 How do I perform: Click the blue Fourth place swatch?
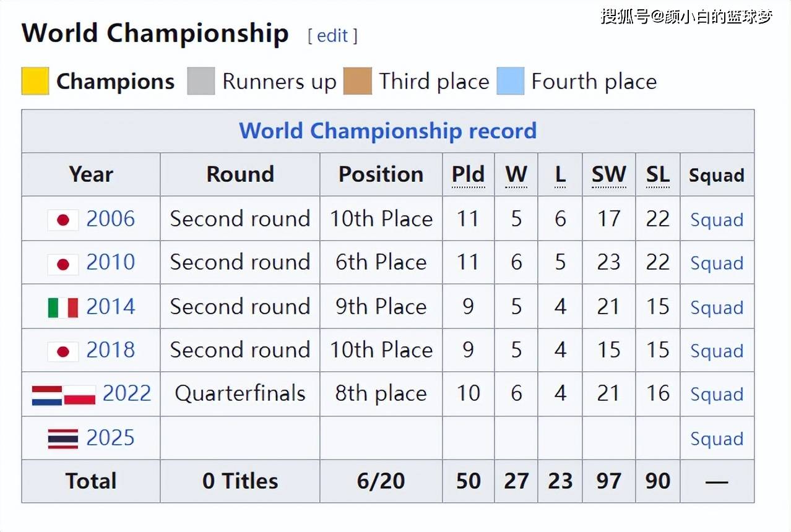point(511,82)
